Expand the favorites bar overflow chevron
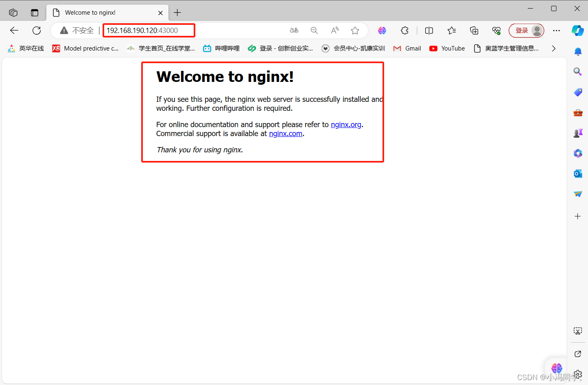Viewport: 588px width, 385px height. 553,48
